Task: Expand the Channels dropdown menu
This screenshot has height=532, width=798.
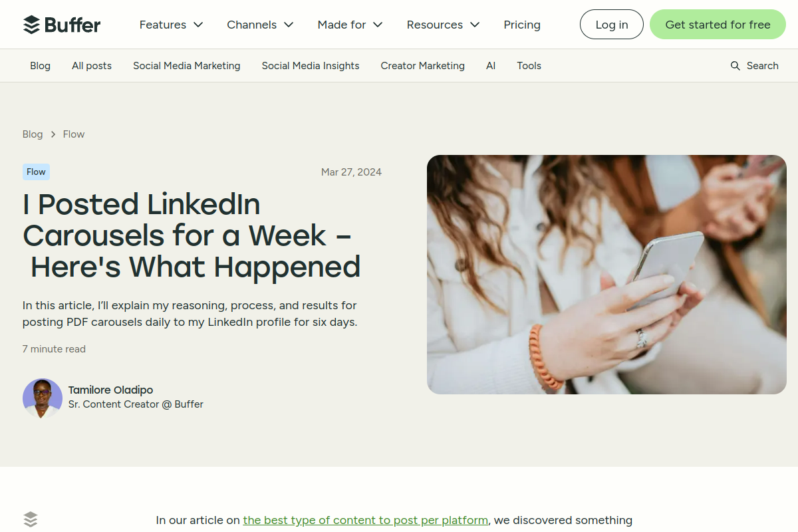Action: click(x=259, y=25)
